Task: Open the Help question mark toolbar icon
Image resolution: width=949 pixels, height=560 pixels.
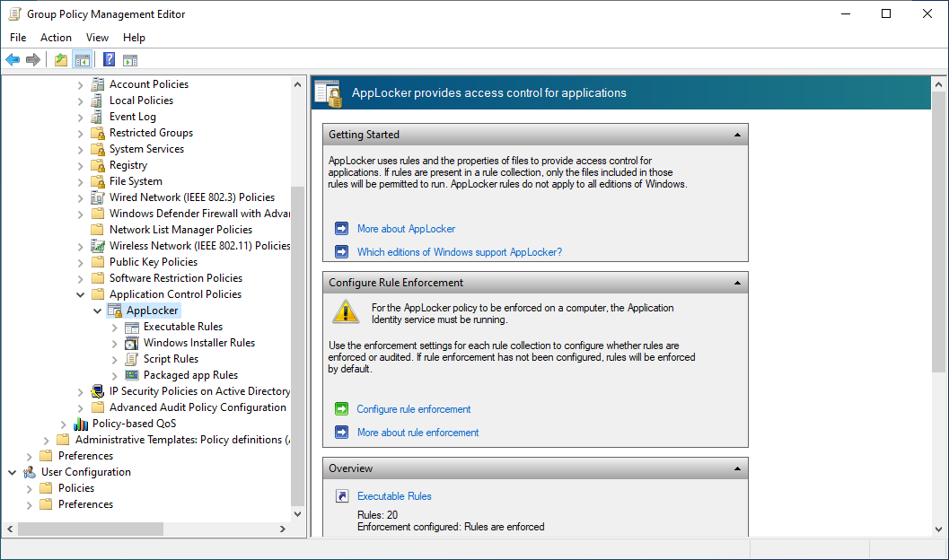Action: pyautogui.click(x=109, y=59)
